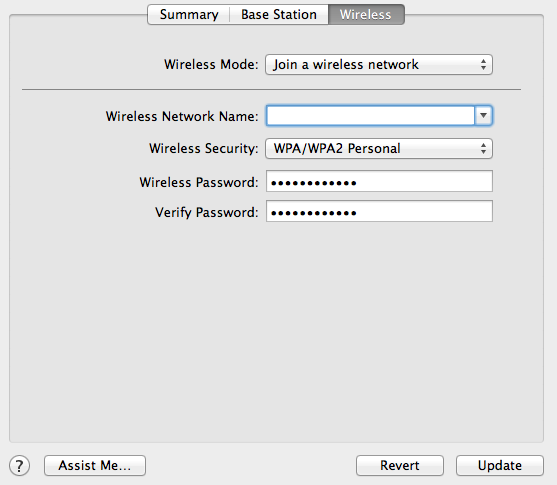Viewport: 557px width, 485px height.
Task: Open the Wireless Security dropdown
Action: (x=379, y=148)
